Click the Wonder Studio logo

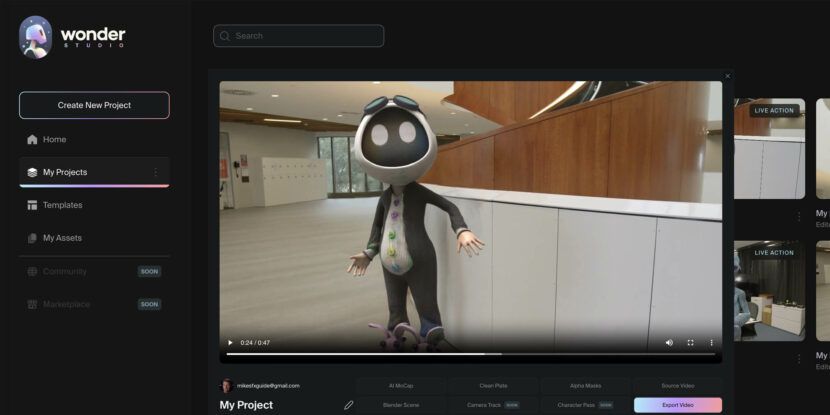73,36
